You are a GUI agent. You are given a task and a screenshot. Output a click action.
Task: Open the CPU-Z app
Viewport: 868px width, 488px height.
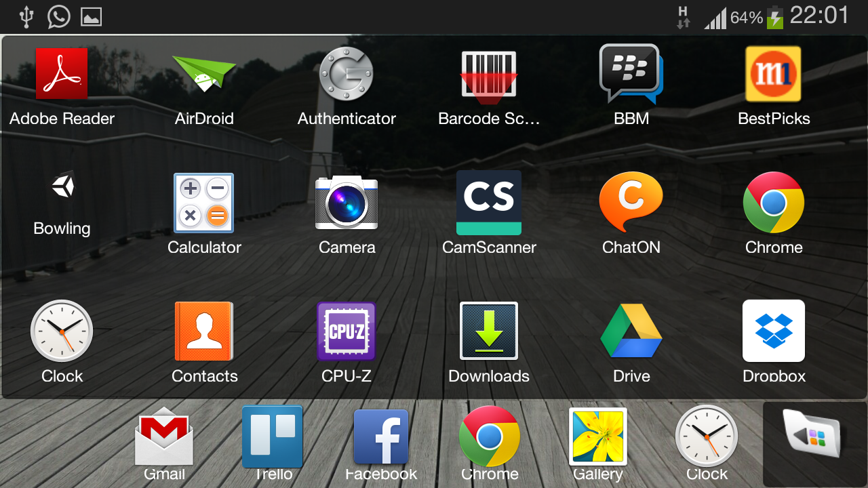tap(347, 331)
